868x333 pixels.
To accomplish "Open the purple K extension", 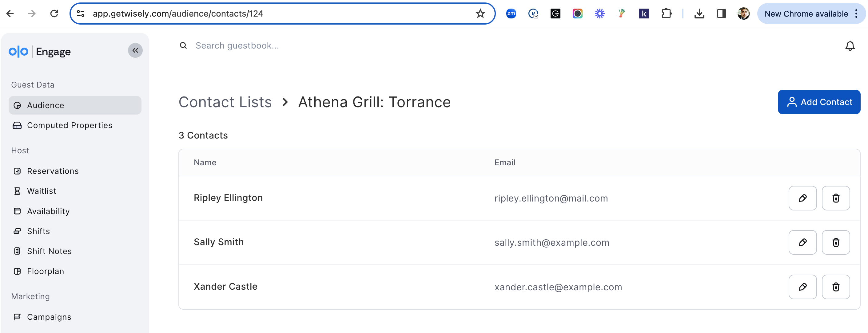I will click(x=643, y=14).
